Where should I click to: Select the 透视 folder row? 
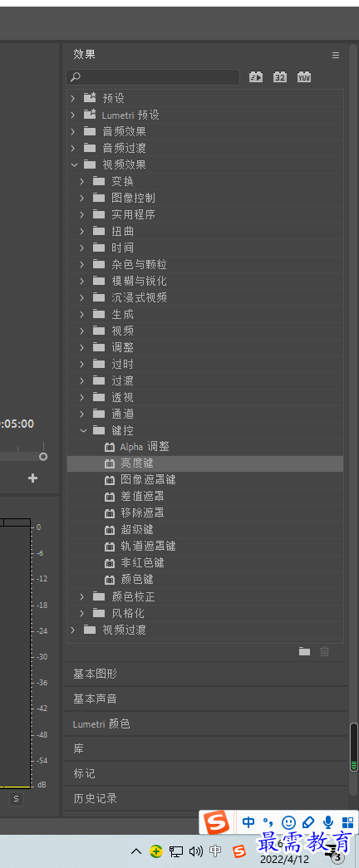205,398
